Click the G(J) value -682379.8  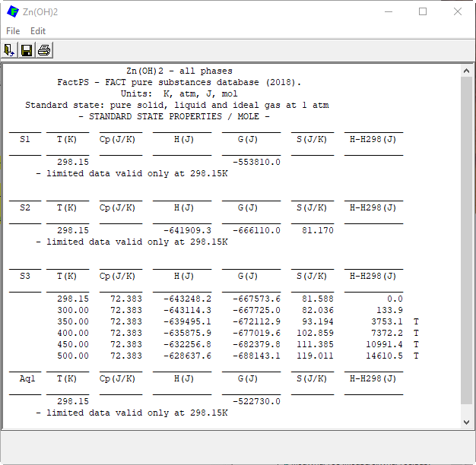tap(256, 344)
